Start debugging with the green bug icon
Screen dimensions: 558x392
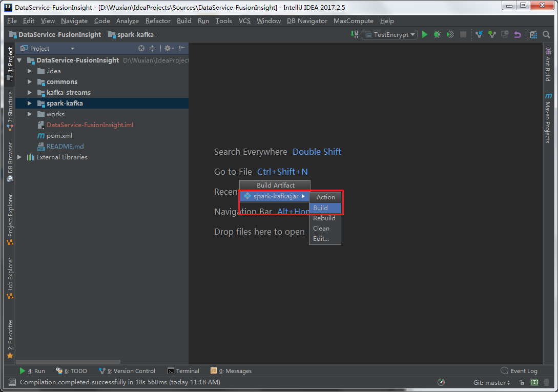point(438,34)
